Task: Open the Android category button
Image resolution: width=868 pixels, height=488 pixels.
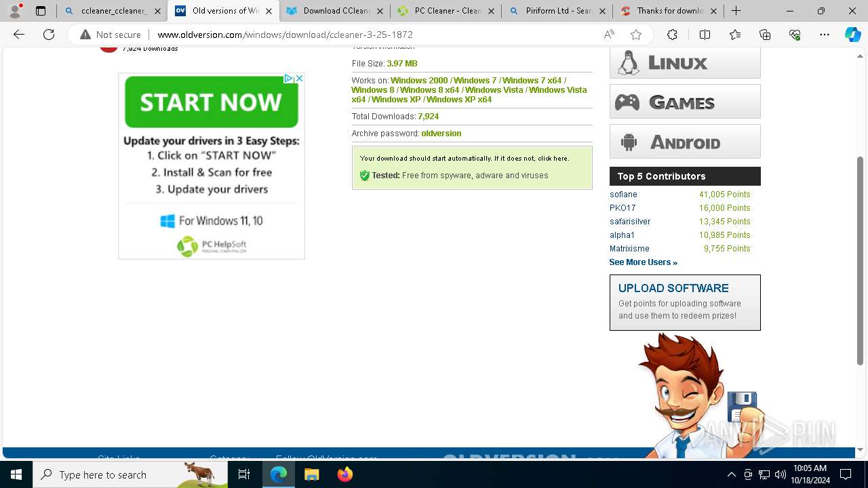Action: tap(685, 142)
